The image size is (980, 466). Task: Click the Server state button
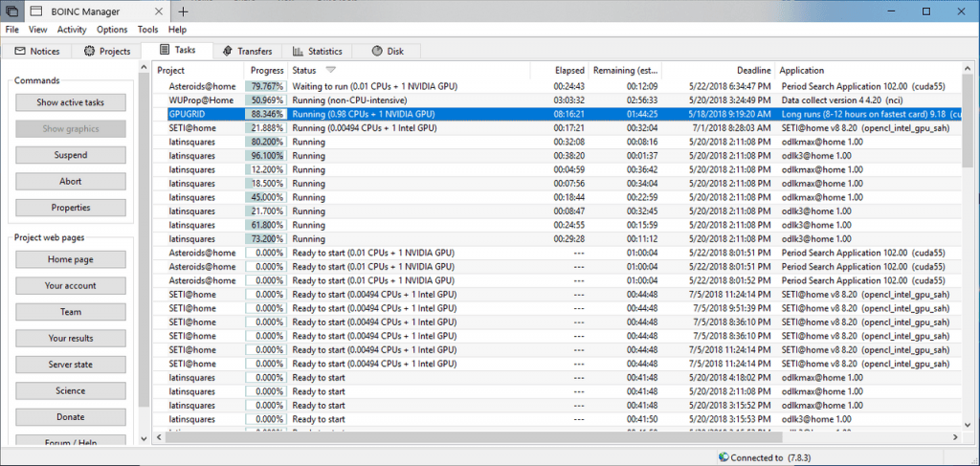71,365
